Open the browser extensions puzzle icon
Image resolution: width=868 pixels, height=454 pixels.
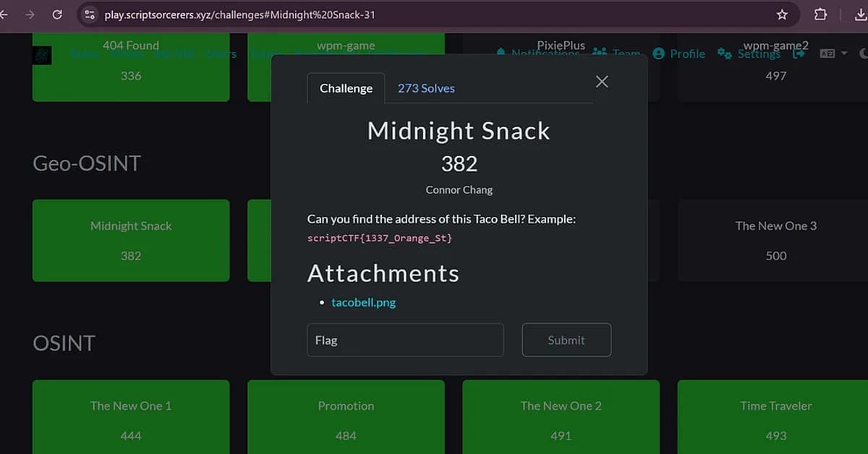tap(820, 14)
